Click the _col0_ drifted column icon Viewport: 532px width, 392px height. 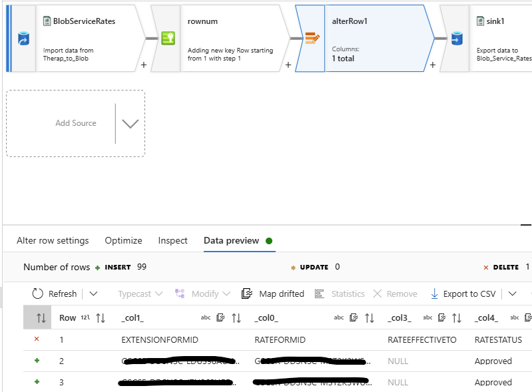[x=354, y=317]
